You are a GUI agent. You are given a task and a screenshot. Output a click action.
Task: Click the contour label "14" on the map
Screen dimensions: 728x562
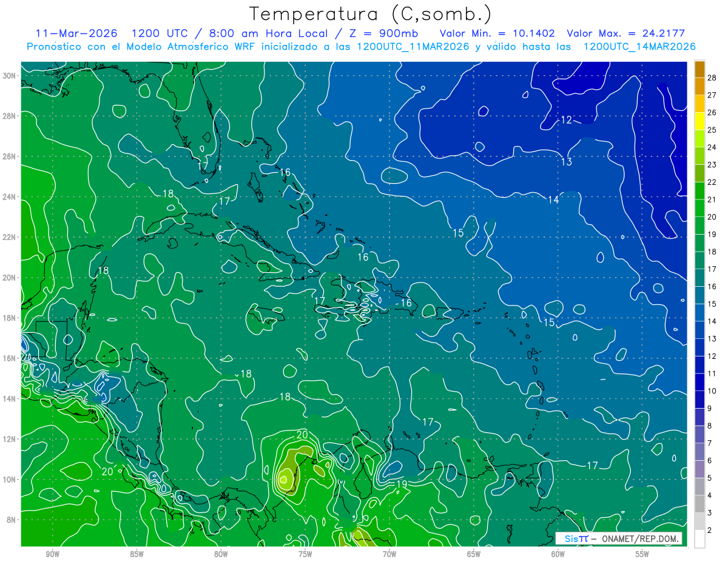pyautogui.click(x=553, y=200)
